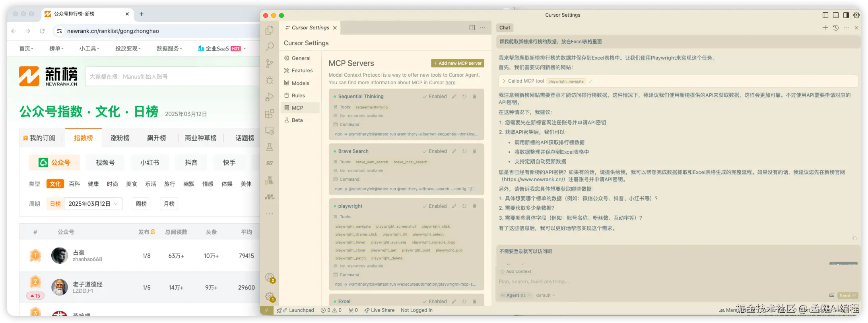The height and width of the screenshot is (323, 868).
Task: Delete the Sequential Thinking MCP server
Action: click(474, 97)
